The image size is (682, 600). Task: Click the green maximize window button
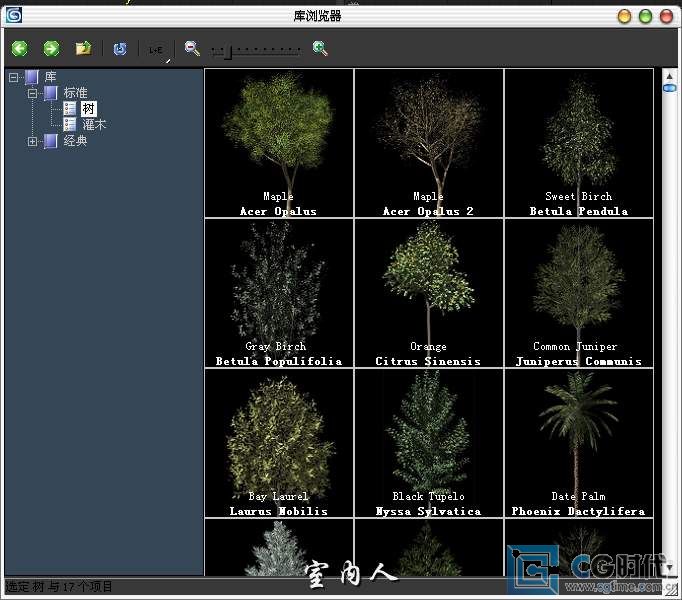pyautogui.click(x=645, y=17)
